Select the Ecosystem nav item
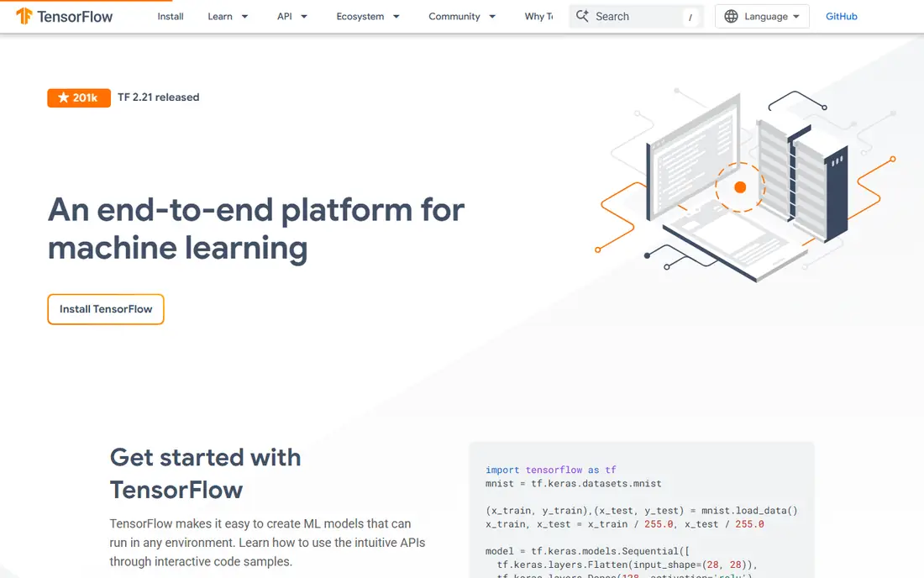This screenshot has height=578, width=924. coord(360,17)
